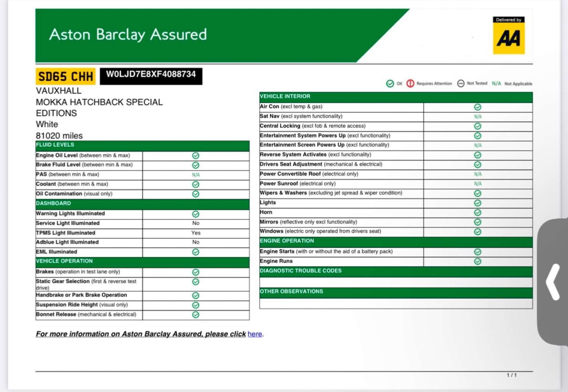
Task: Click the Engine Oil Level green tick
Action: pos(196,155)
